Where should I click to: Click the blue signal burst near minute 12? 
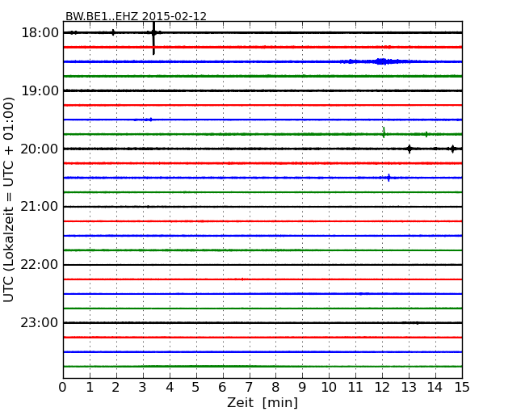[x=382, y=61]
